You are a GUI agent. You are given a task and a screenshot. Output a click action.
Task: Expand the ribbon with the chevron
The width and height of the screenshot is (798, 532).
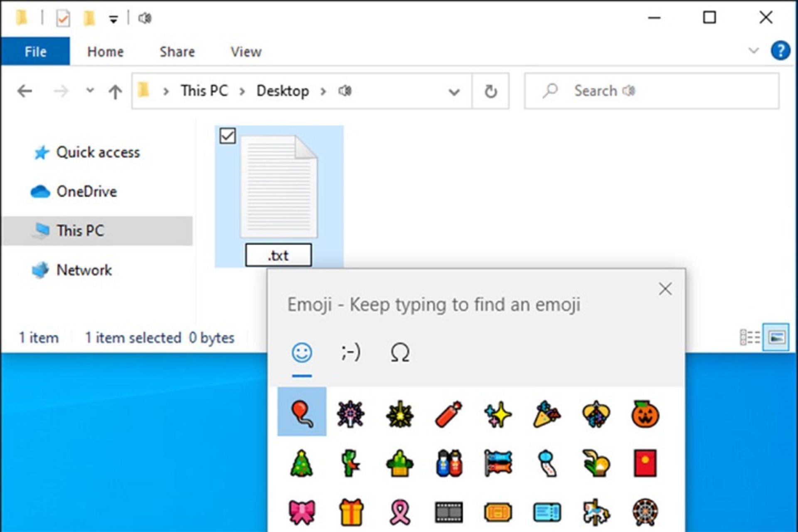(754, 51)
